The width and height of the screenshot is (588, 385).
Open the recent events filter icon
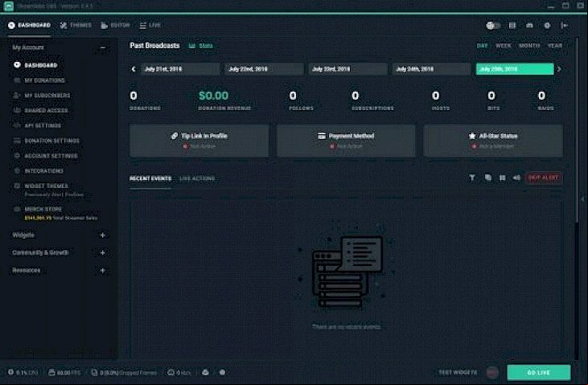pos(472,178)
